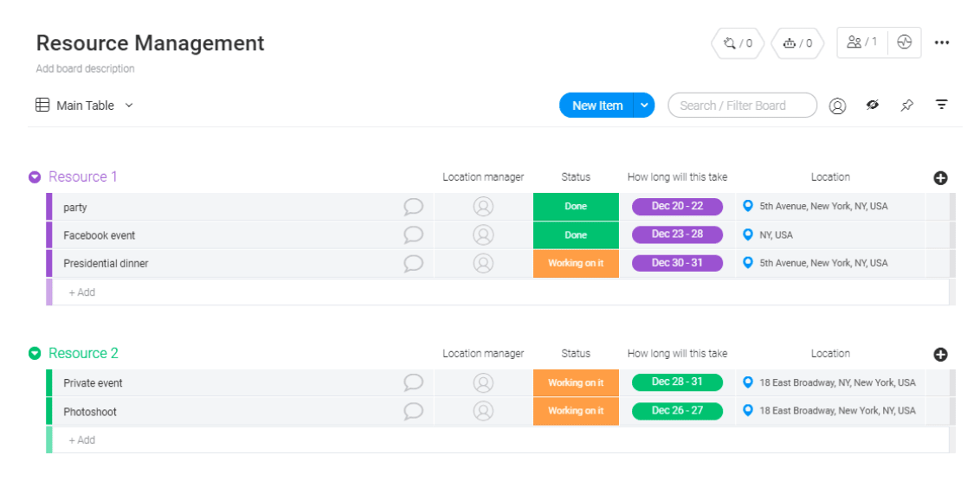The image size is (980, 481).
Task: Open the Main Table view dropdown
Action: pyautogui.click(x=129, y=106)
